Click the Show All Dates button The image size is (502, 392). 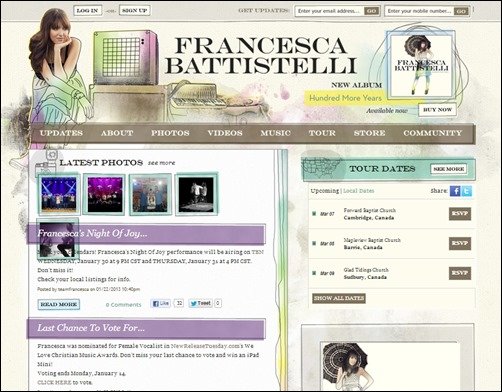[339, 298]
